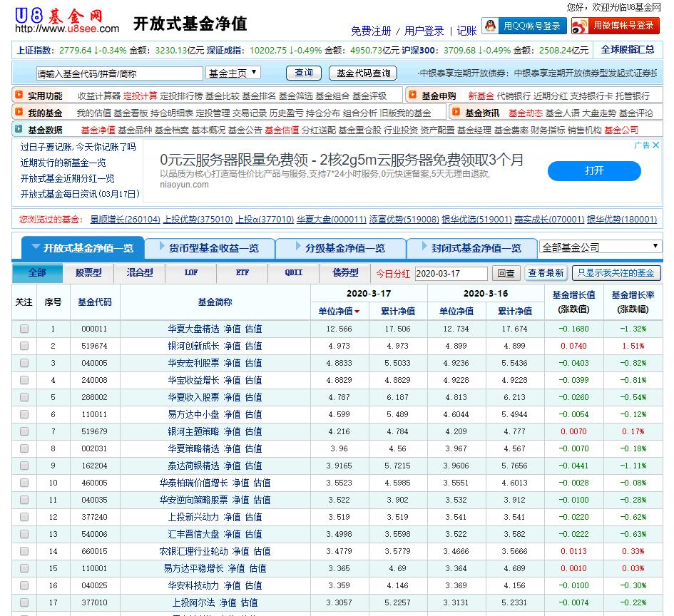Click the teal icon beside 基金数据
The width and height of the screenshot is (674, 616).
pyautogui.click(x=17, y=130)
